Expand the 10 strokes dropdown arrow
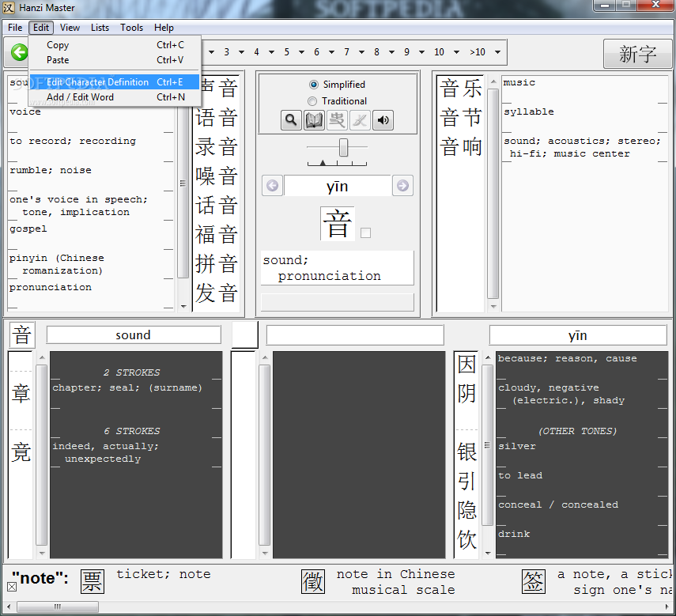Viewport: 676px width, 616px height. [456, 52]
